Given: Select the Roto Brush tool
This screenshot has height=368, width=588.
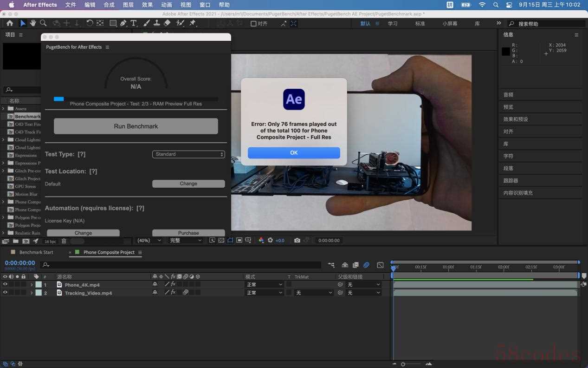Looking at the screenshot, I should (x=181, y=23).
